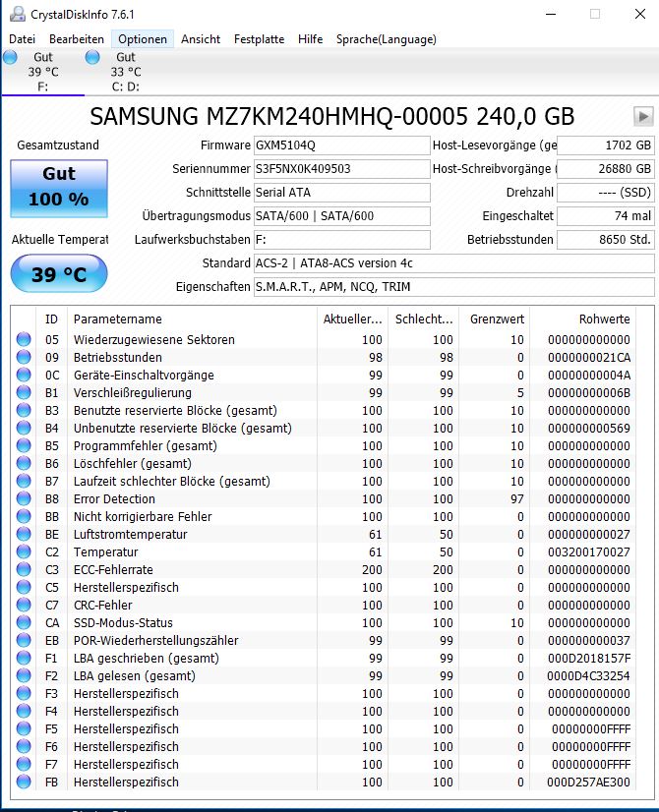Click status icon for Nicht korrigierbare Fehler
The width and height of the screenshot is (659, 812).
pos(24,516)
